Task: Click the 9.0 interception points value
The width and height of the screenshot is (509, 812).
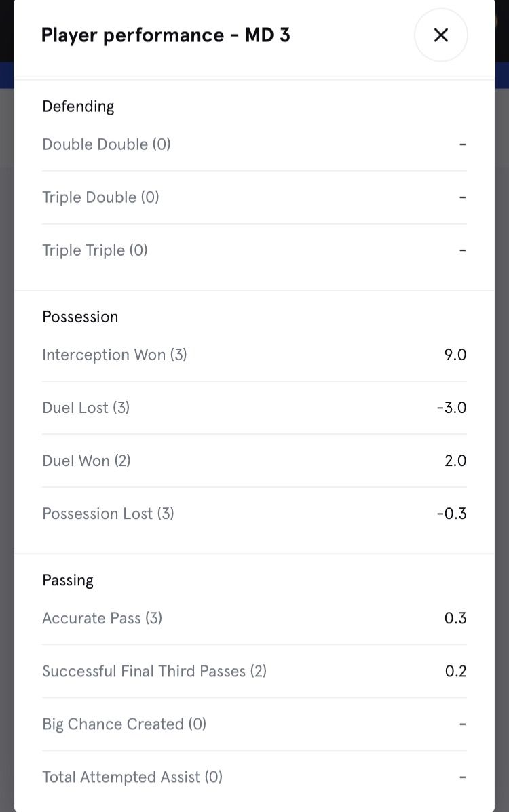Action: (x=455, y=355)
